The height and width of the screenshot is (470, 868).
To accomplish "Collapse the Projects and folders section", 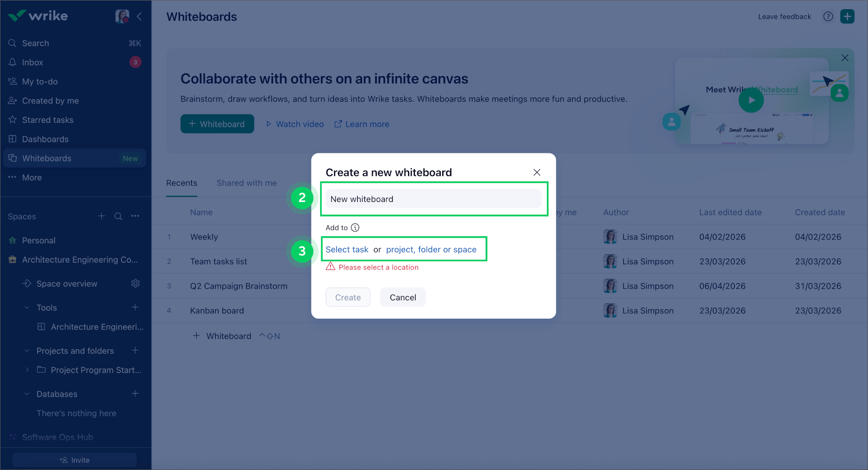I will tap(27, 351).
